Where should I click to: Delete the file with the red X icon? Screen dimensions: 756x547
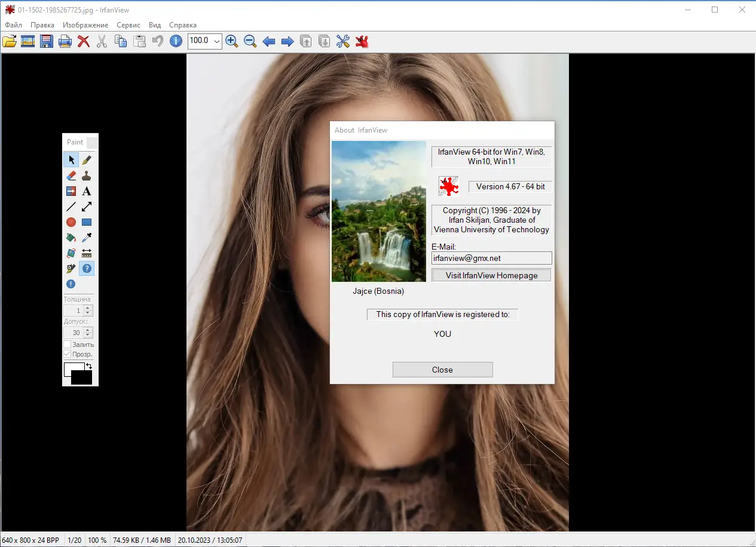click(x=84, y=41)
